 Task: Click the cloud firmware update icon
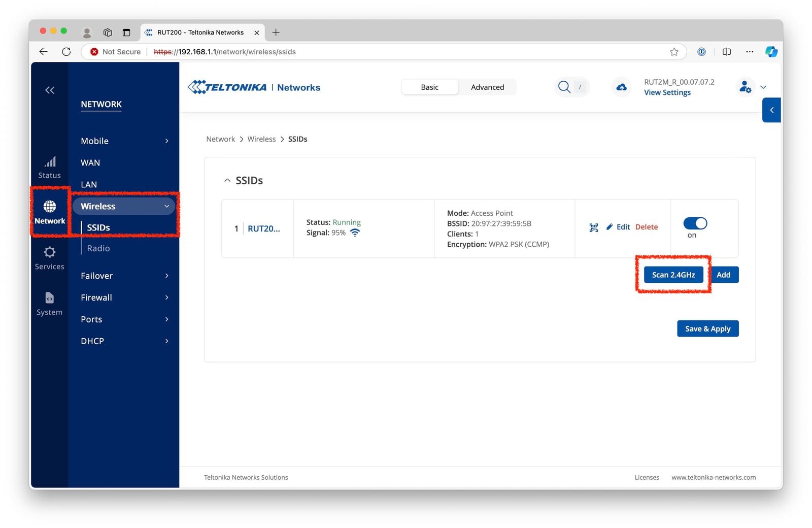pos(621,87)
